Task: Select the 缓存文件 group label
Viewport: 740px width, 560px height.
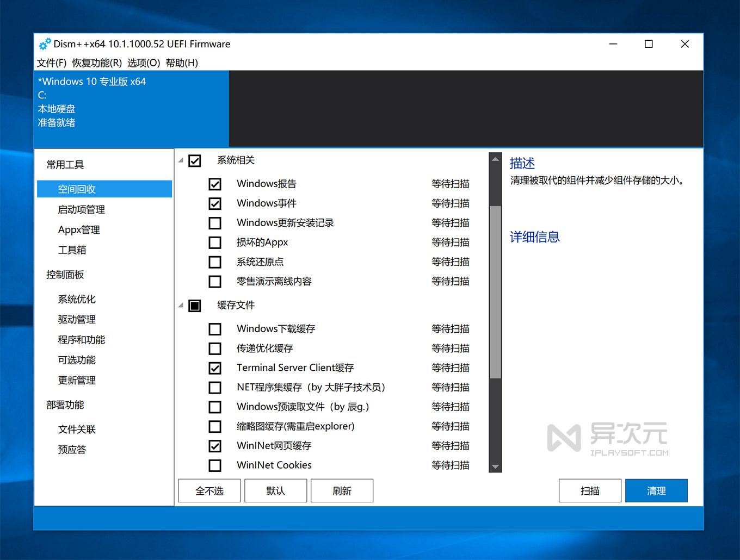Action: (x=236, y=306)
